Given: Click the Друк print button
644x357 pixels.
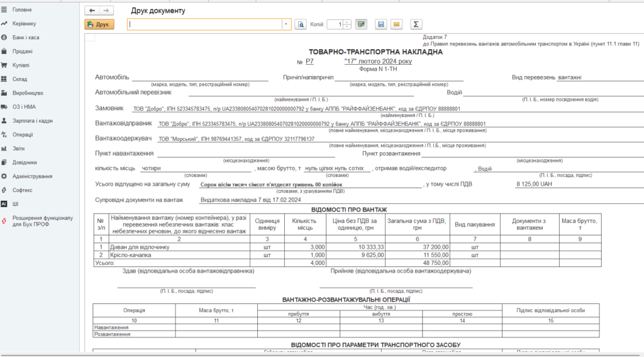Looking at the screenshot, I should click(99, 25).
